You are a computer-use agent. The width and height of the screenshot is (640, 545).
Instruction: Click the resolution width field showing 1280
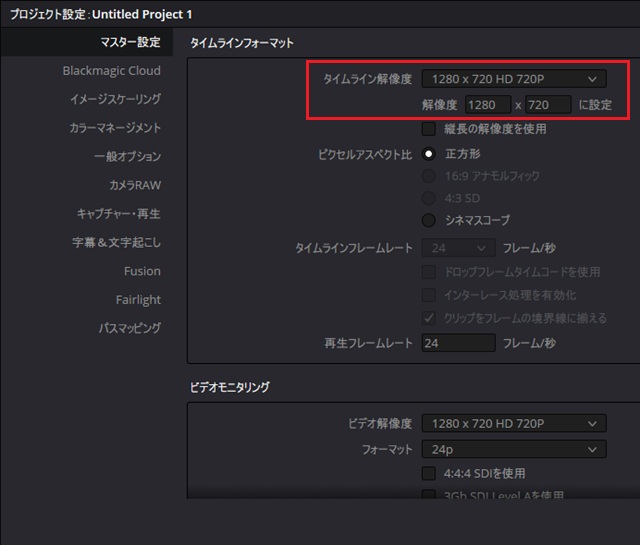coord(487,105)
